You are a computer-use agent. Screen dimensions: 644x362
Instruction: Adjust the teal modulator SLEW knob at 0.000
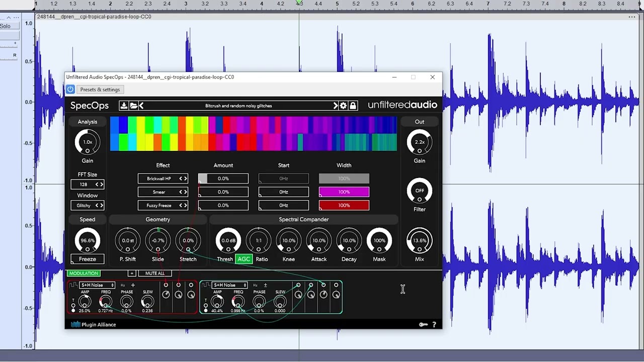click(x=281, y=302)
